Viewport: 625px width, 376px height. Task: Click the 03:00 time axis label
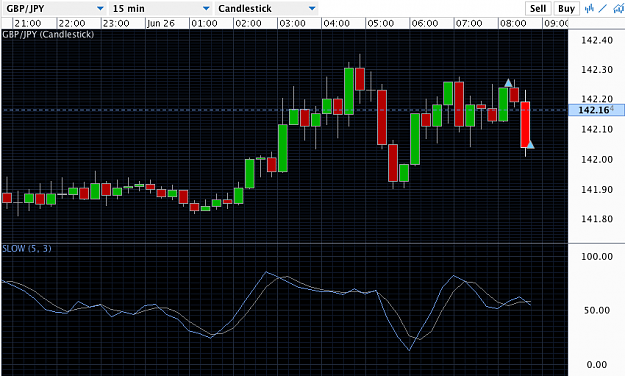[x=293, y=24]
